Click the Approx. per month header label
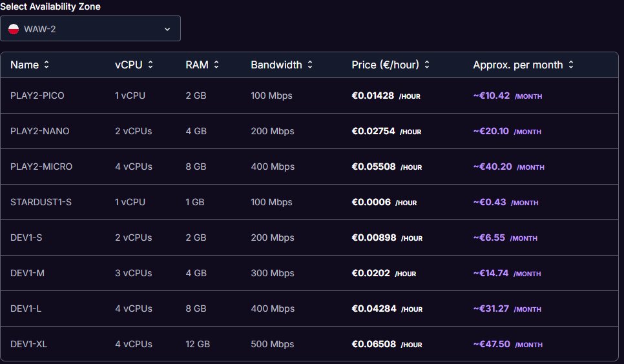This screenshot has height=364, width=624. pos(518,65)
